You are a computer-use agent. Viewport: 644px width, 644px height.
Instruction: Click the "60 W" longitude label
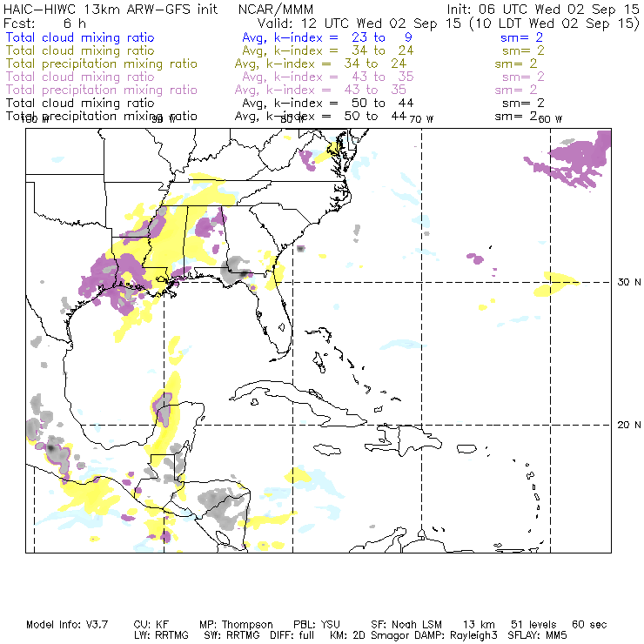[550, 119]
